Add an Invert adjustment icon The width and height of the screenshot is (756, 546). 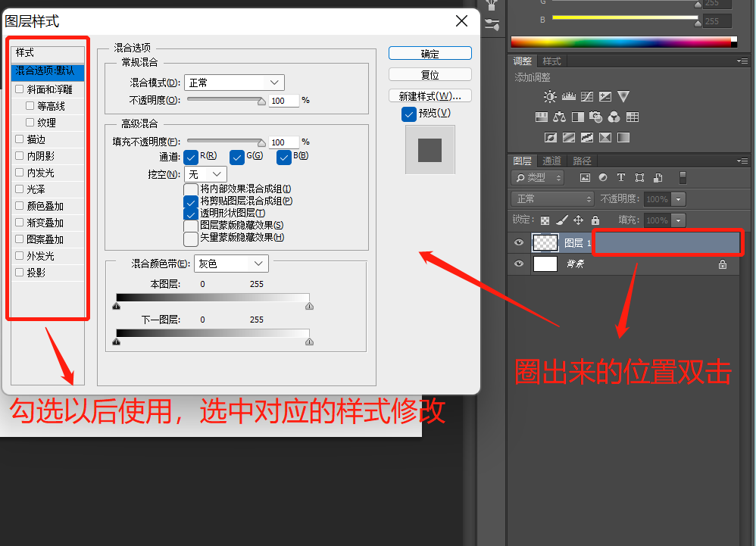(x=551, y=137)
